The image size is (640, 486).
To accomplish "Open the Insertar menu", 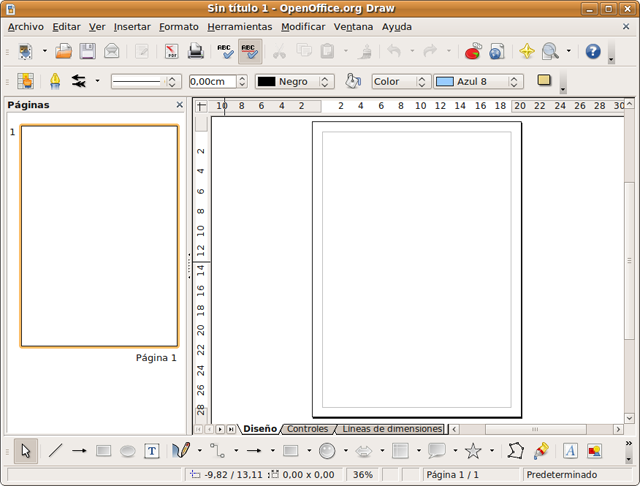I will coord(132,27).
